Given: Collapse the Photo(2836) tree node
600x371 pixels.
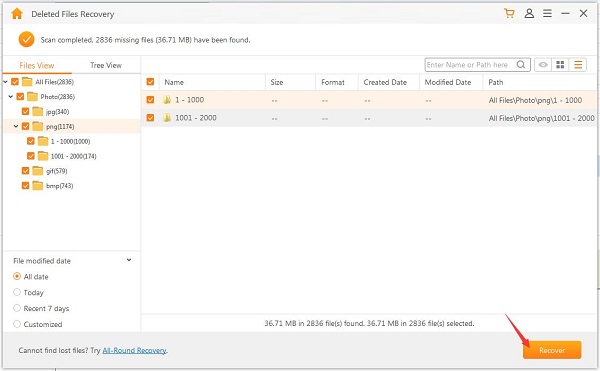Looking at the screenshot, I should (11, 96).
